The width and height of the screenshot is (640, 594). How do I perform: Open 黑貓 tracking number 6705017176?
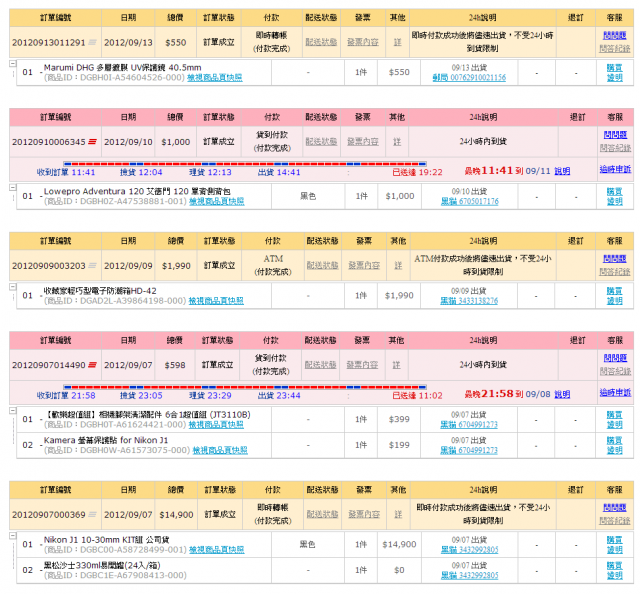click(x=469, y=201)
